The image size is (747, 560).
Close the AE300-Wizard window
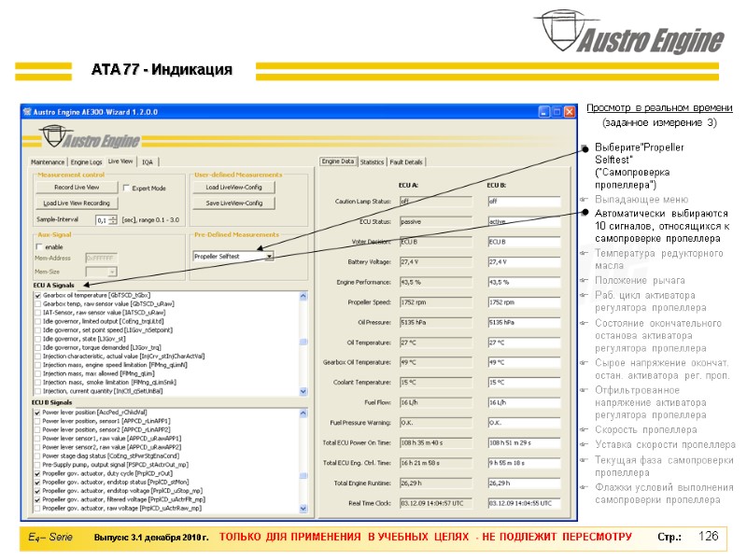coord(570,112)
